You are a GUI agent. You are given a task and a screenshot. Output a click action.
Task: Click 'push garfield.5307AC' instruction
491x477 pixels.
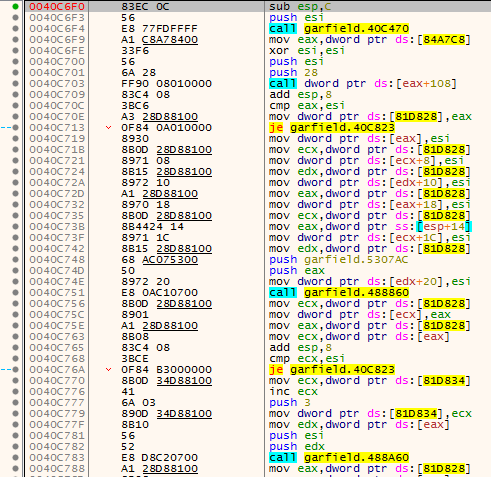339,260
